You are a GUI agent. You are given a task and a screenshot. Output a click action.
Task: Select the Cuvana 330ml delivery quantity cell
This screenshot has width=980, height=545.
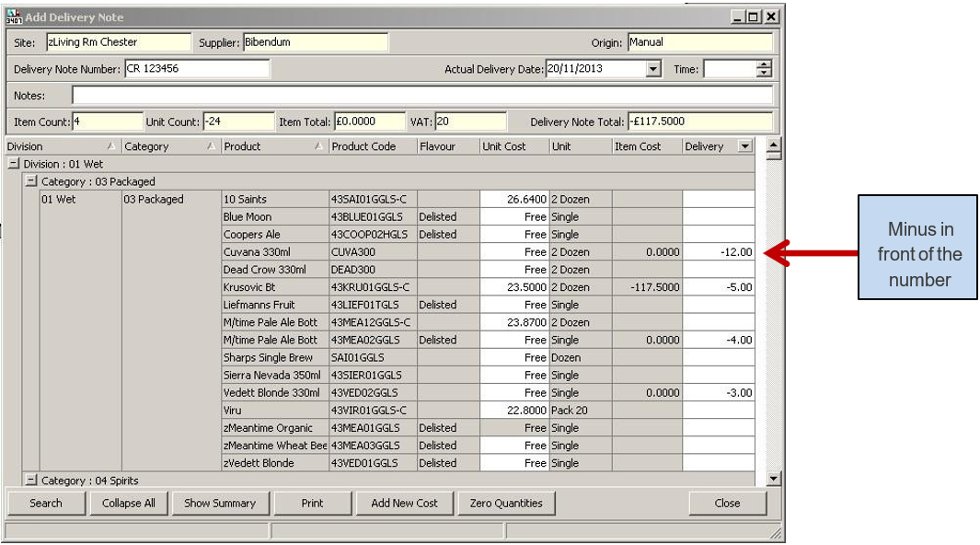[718, 252]
